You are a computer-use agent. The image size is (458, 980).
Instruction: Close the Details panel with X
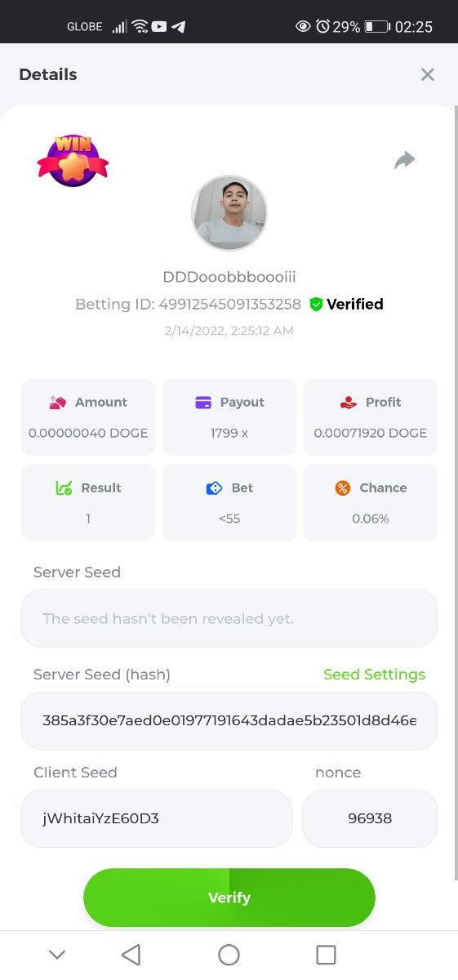tap(427, 74)
